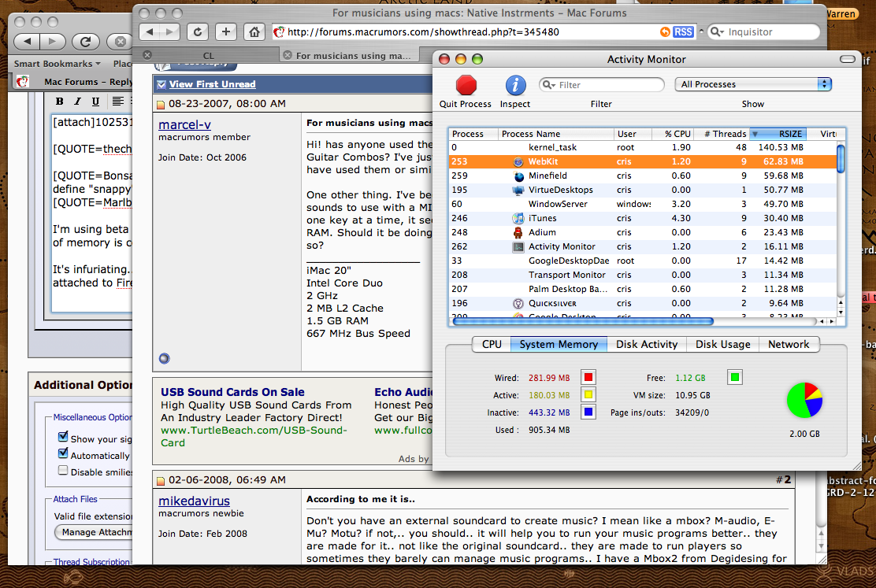Open the 'All Processes' dropdown
This screenshot has width=876, height=588.
[x=753, y=84]
